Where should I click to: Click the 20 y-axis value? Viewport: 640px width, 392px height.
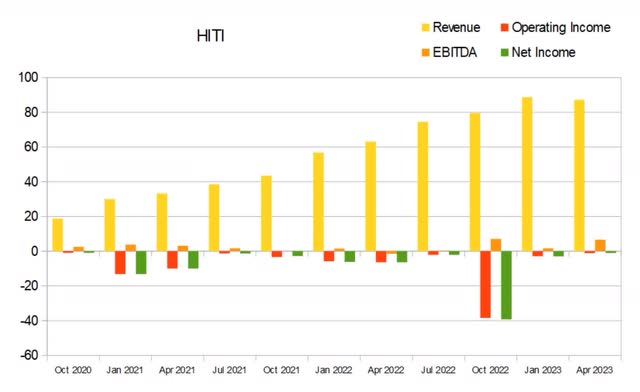(x=31, y=216)
